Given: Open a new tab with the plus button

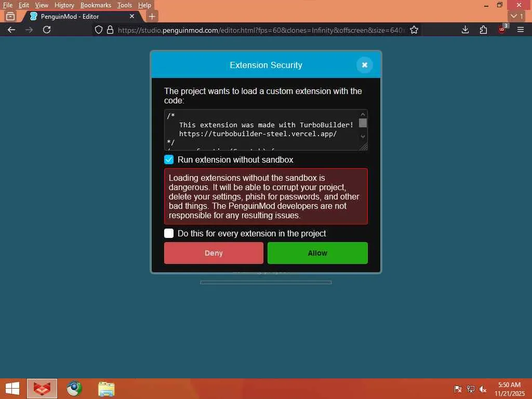Looking at the screenshot, I should 152,16.
